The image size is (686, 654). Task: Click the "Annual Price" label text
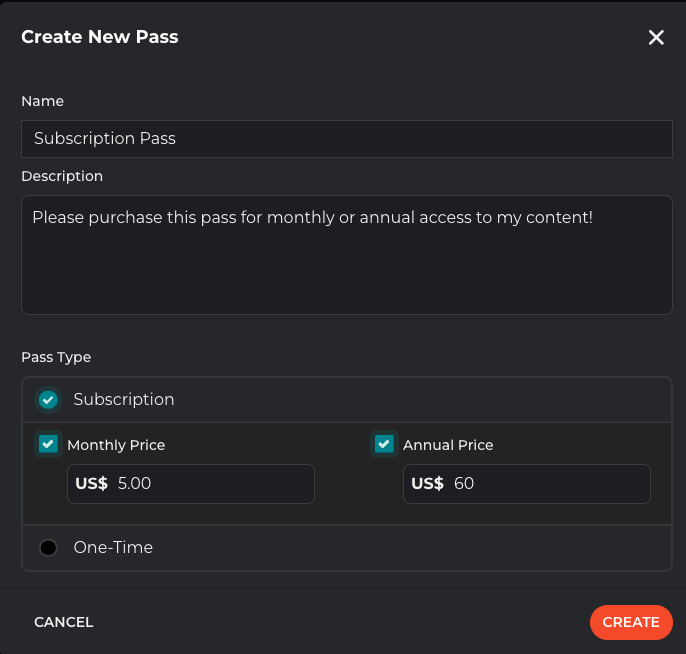pos(448,445)
